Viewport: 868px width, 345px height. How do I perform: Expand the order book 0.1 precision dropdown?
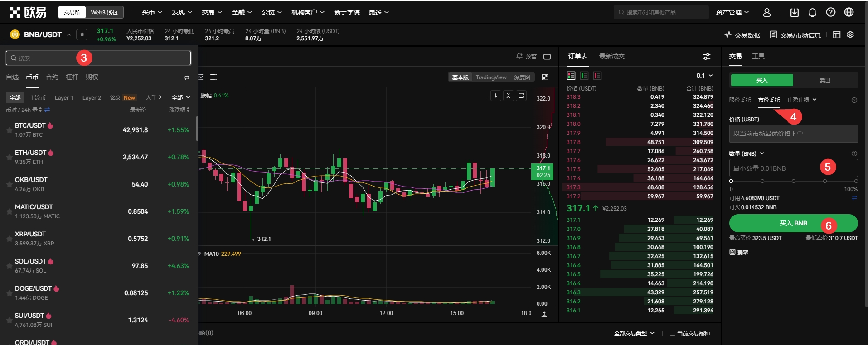(704, 76)
